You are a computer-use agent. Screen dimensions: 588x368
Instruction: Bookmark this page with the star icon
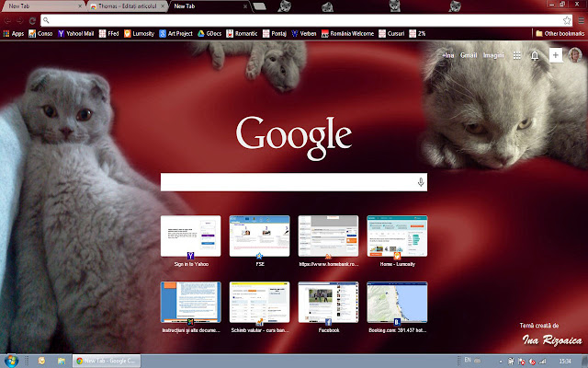point(567,20)
